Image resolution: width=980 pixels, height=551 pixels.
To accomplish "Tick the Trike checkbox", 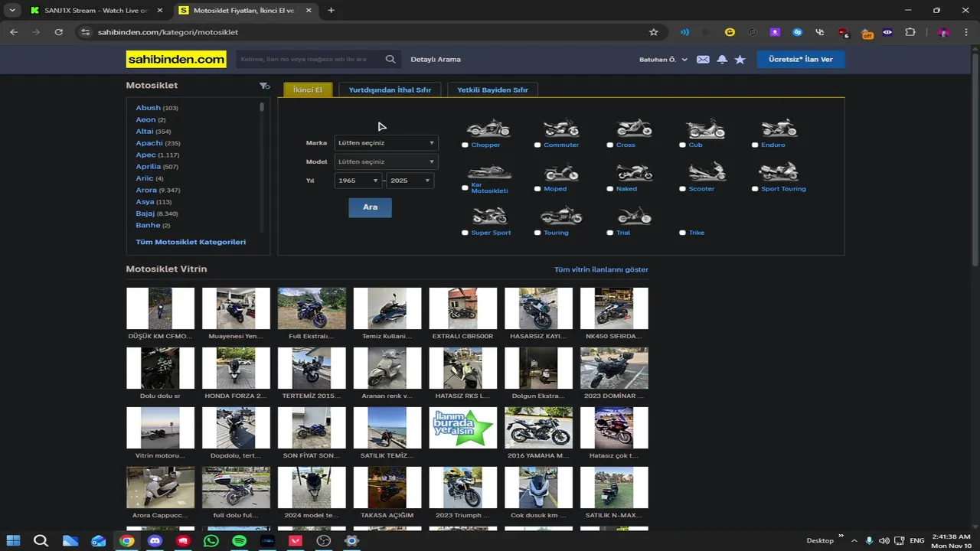I will pyautogui.click(x=682, y=233).
